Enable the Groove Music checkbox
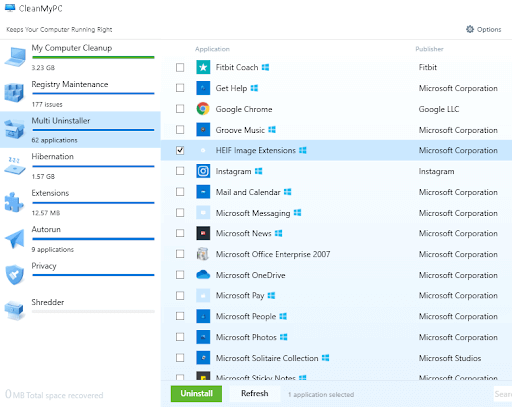This screenshot has height=407, width=512. click(180, 130)
